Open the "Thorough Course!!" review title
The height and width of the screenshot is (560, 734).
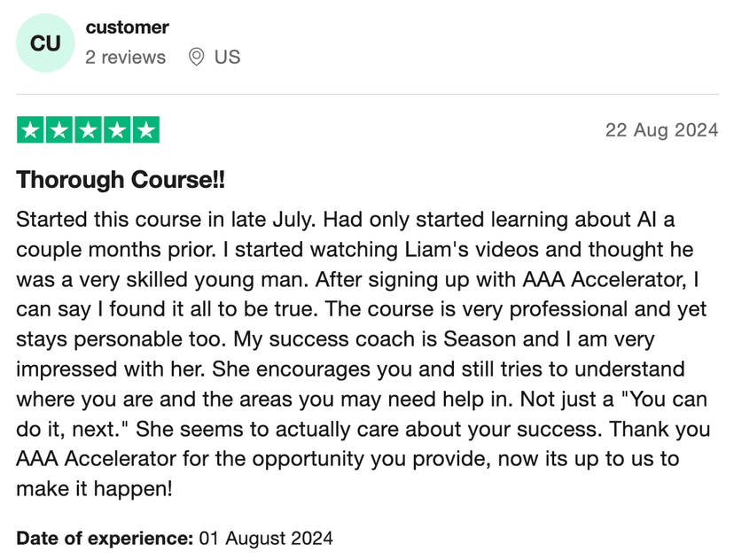121,180
